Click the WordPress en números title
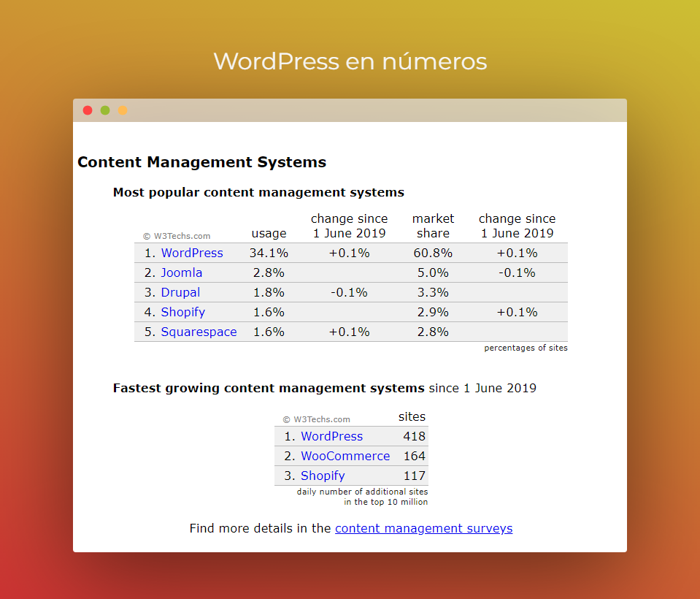700x599 pixels. pos(350,61)
